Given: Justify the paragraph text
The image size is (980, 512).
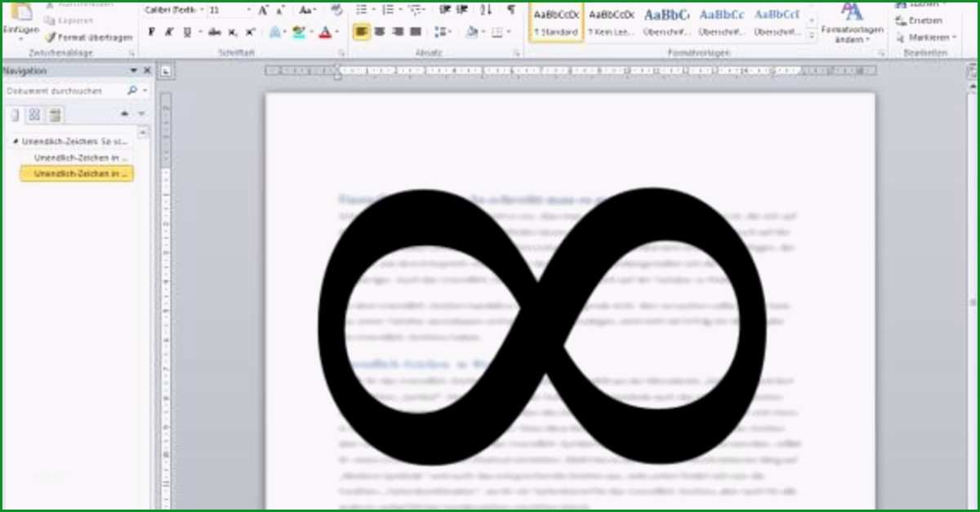Looking at the screenshot, I should (415, 32).
